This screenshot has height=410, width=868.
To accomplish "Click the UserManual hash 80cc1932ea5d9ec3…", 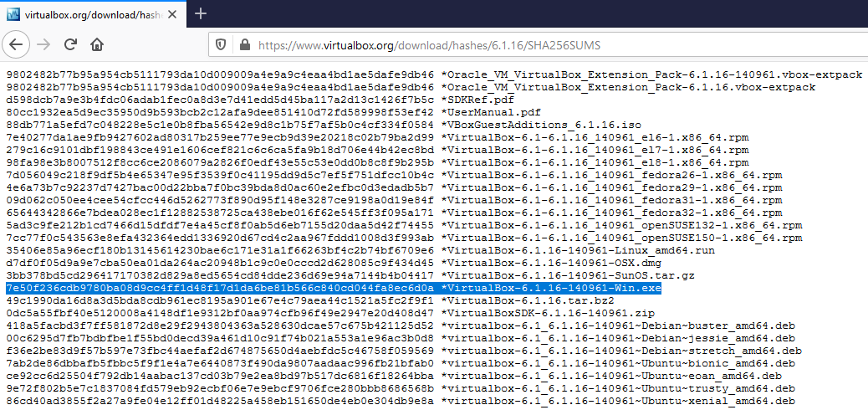I will pos(220,112).
